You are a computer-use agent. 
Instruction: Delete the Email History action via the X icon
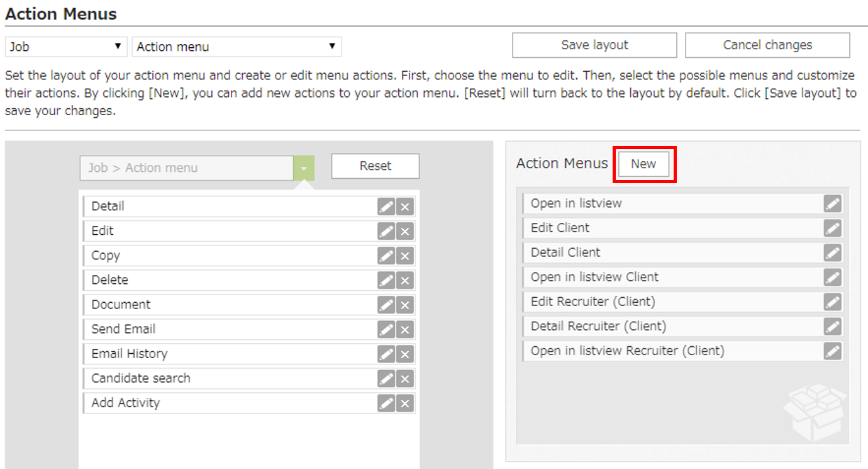pyautogui.click(x=405, y=353)
